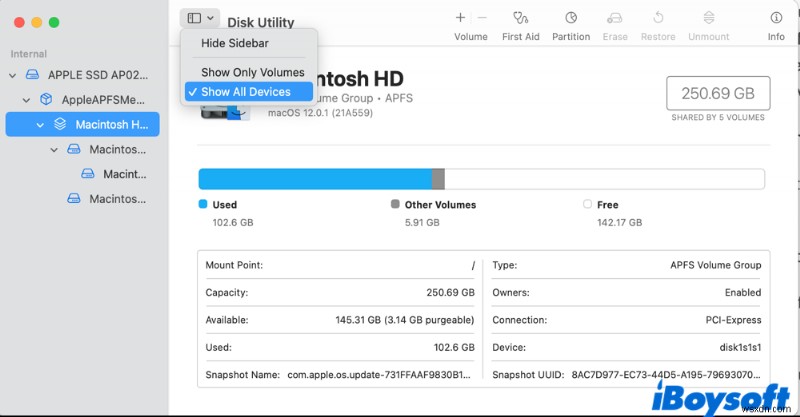Click the gray Other Volumes bar segment

click(x=438, y=179)
